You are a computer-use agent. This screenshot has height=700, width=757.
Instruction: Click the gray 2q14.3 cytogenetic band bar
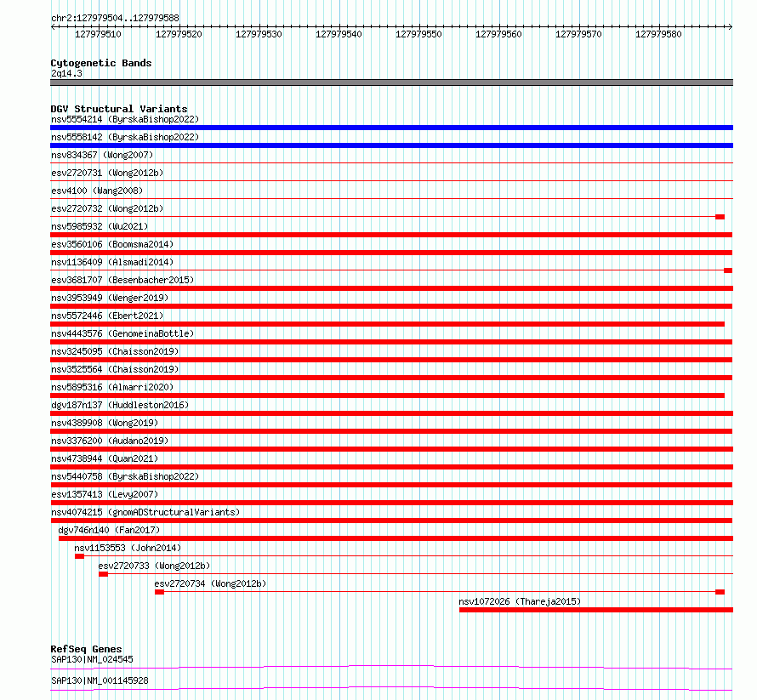click(391, 83)
